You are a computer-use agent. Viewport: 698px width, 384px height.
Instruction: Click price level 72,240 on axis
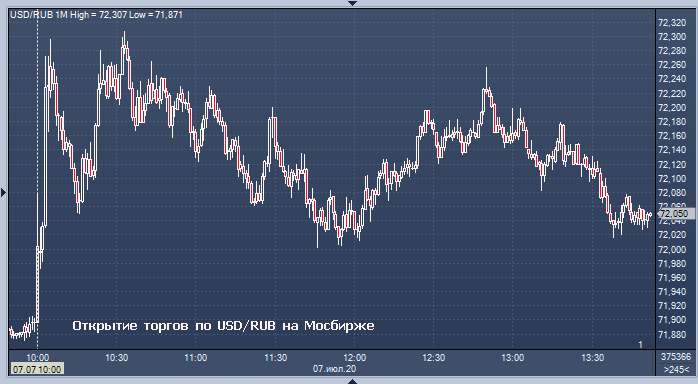coord(672,79)
